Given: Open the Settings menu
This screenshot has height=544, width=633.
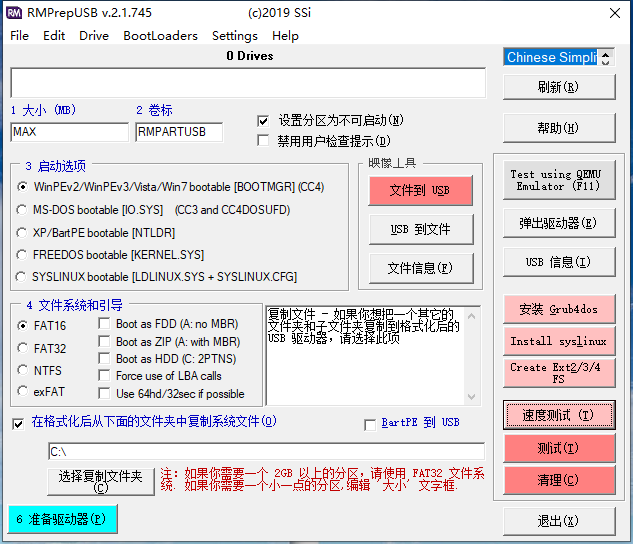Looking at the screenshot, I should [x=234, y=35].
